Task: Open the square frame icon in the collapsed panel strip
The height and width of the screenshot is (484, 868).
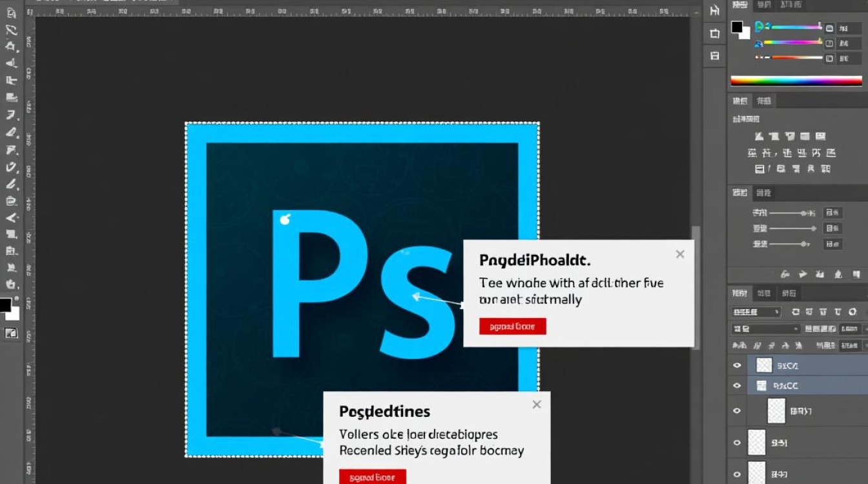Action: click(x=714, y=34)
